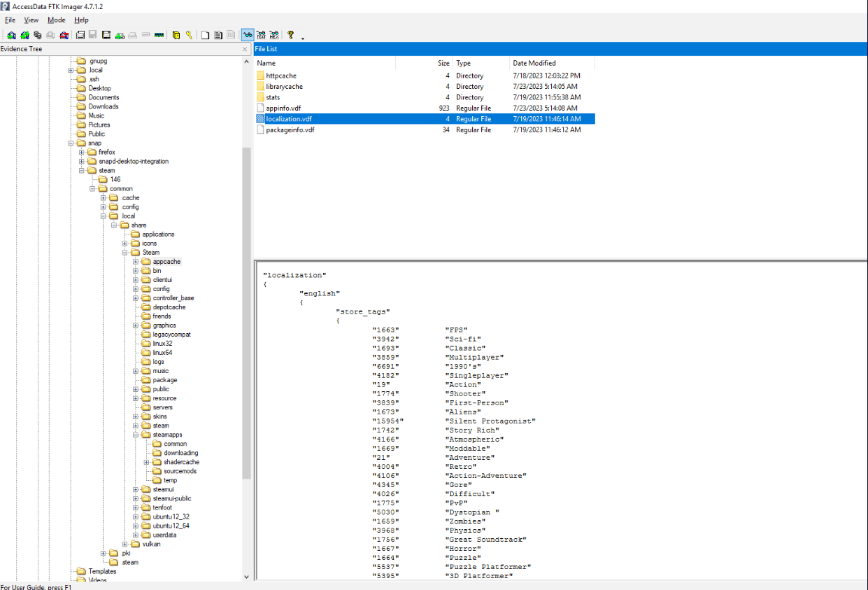This screenshot has width=868, height=590.
Task: Click Export Logical Image (AD1) icon
Action: pyautogui.click(x=106, y=35)
